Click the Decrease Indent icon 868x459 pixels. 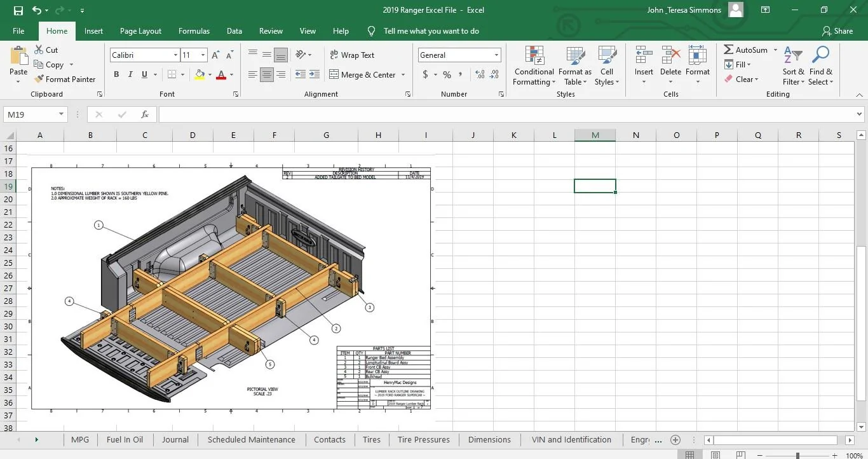(x=301, y=74)
